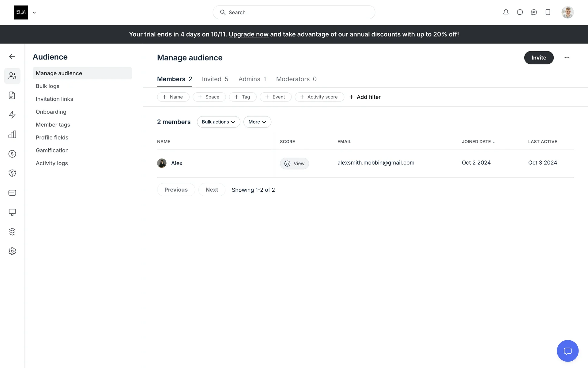The height and width of the screenshot is (368, 588).
Task: Open the bookmarks icon in header
Action: 548,12
